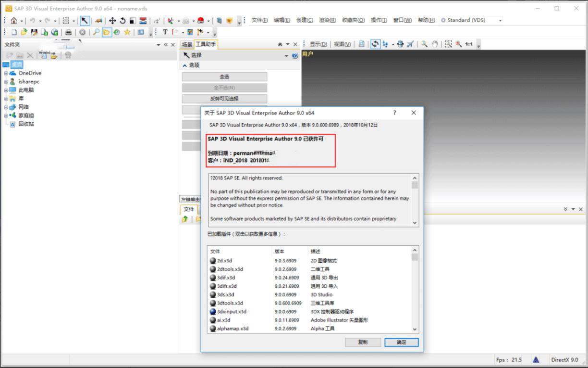Switch to the 场景 tab

186,44
